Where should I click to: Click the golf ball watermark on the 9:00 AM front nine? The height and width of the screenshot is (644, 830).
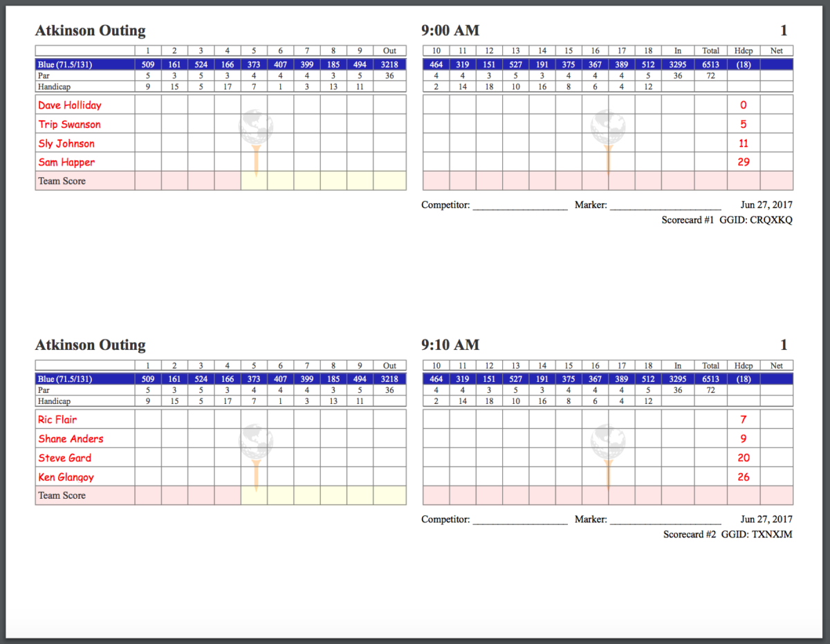pos(256,127)
